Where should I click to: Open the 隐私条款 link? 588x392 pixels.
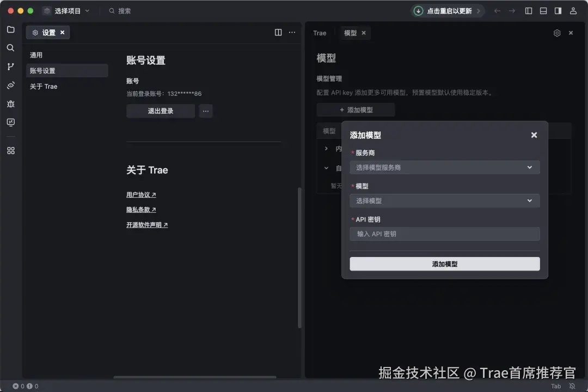[141, 210]
